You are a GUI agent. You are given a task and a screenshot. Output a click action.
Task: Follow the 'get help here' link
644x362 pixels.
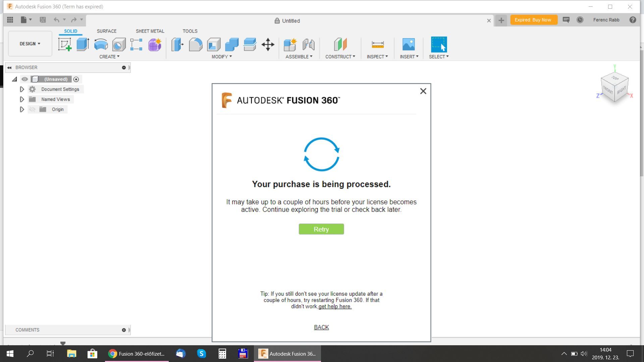tap(335, 306)
